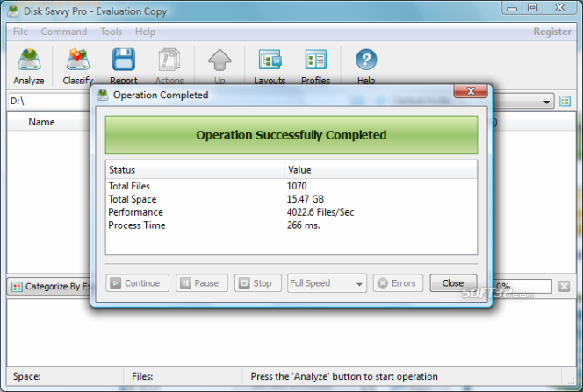Viewport: 583px width, 392px height.
Task: Open the Help menu
Action: pyautogui.click(x=145, y=32)
